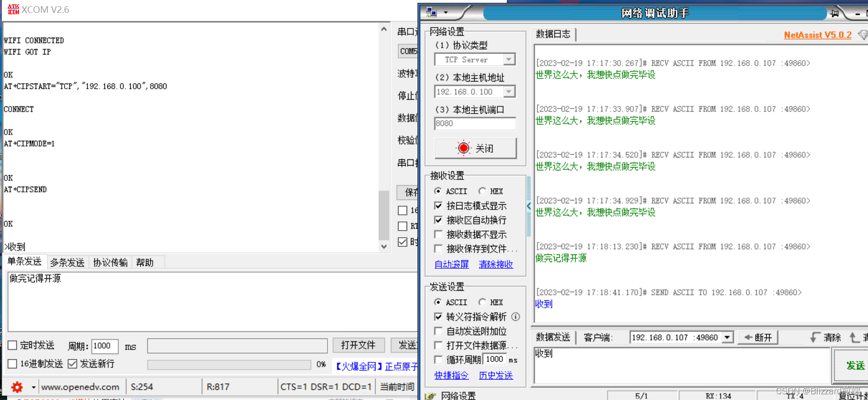This screenshot has width=868, height=400.
Task: Open the 快捷指令 link
Action: pos(451,376)
